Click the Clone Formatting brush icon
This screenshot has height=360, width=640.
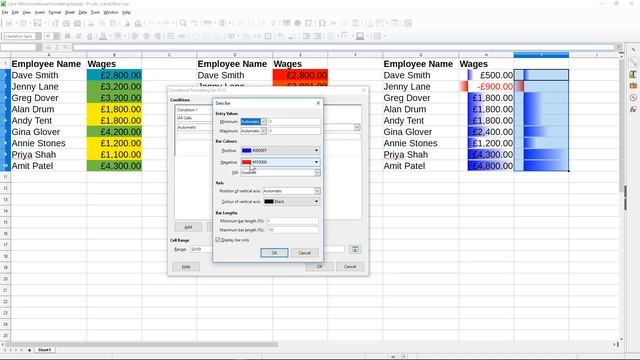pyautogui.click(x=127, y=23)
